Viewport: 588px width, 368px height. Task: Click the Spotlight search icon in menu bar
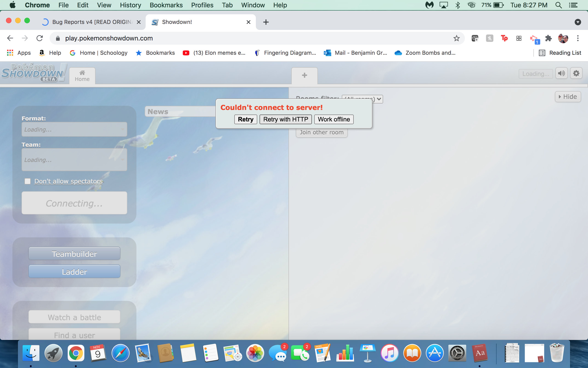pyautogui.click(x=558, y=5)
